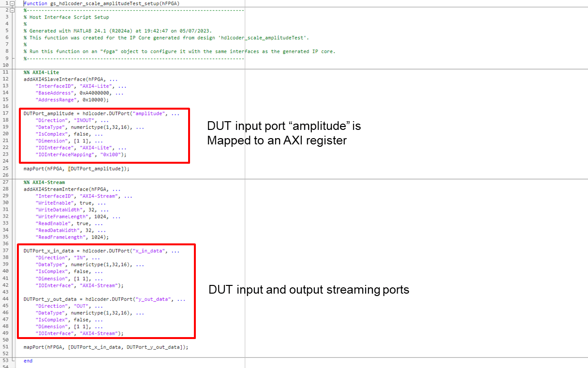
Task: Click line number 37 in the gutter
Action: pos(5,251)
